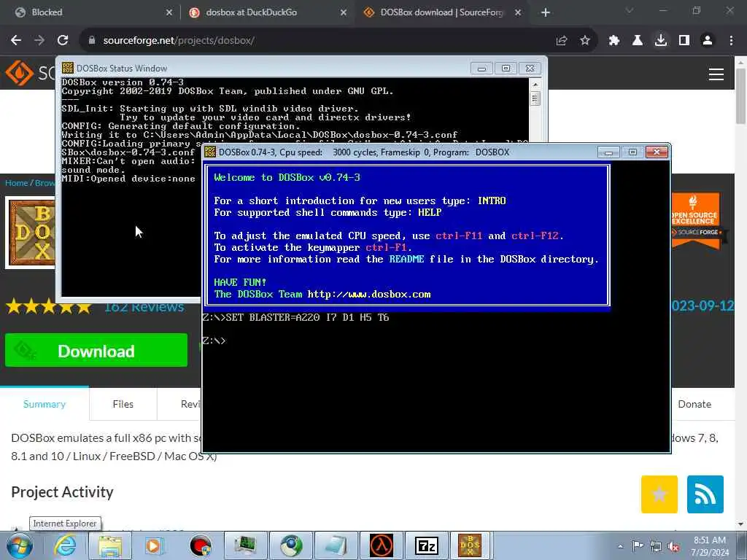Open Chrome Labs flask icon

click(x=638, y=41)
